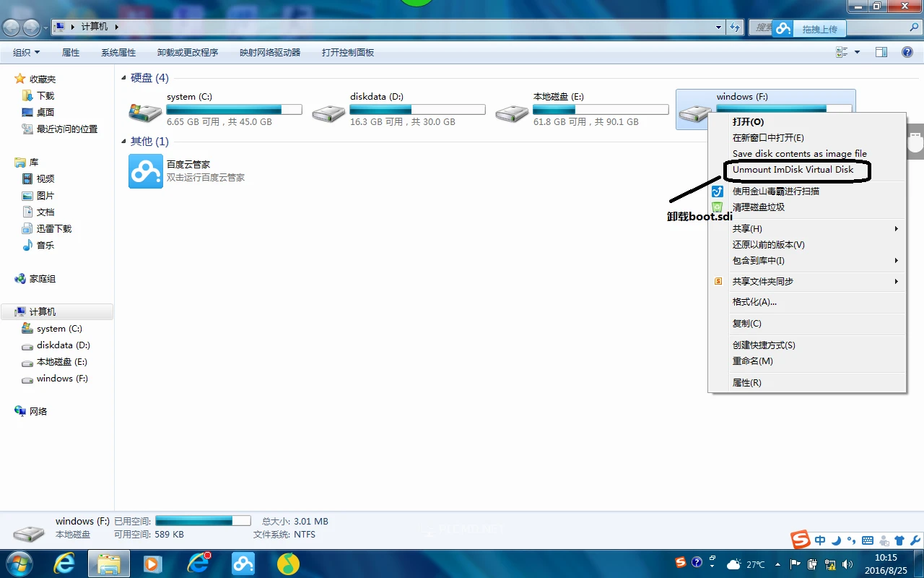Screen dimensions: 924x578
Task: Click the 本地磁盘 (E:) usage bar
Action: tap(601, 110)
